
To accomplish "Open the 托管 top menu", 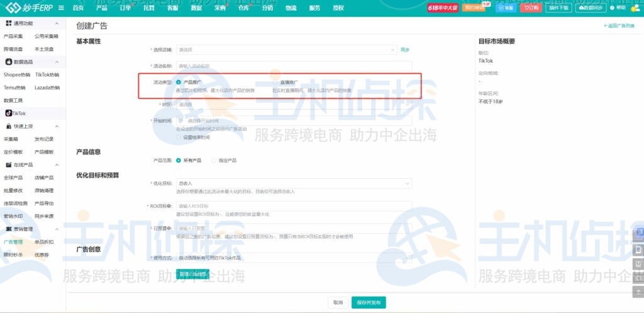I will tap(149, 8).
